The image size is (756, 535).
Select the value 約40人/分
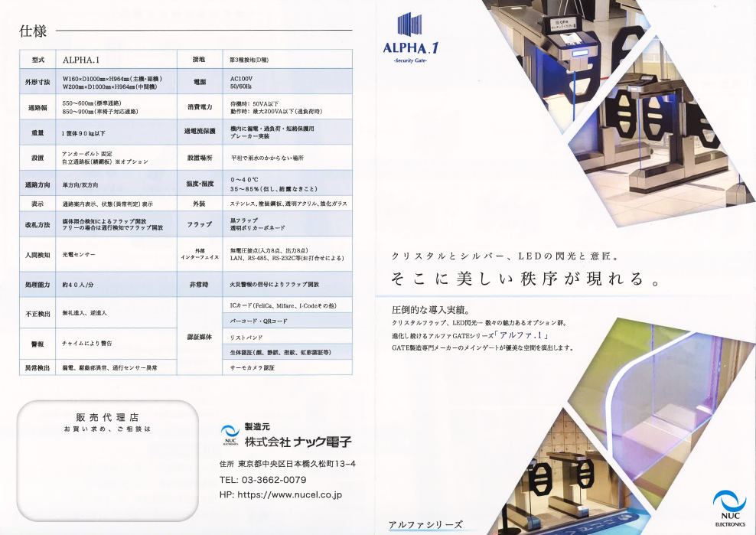(77, 285)
